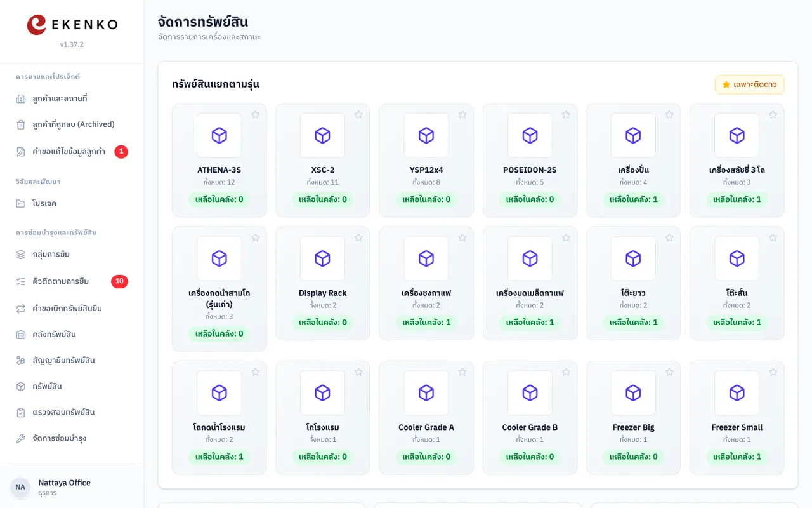Open the เครื่องชงกาแฟ model card title
The width and height of the screenshot is (812, 508).
(426, 293)
